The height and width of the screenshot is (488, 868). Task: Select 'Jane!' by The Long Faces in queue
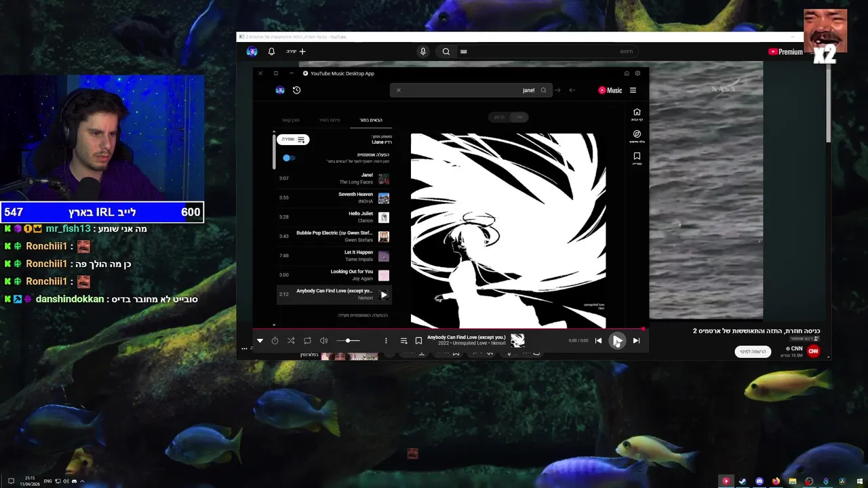tap(332, 178)
